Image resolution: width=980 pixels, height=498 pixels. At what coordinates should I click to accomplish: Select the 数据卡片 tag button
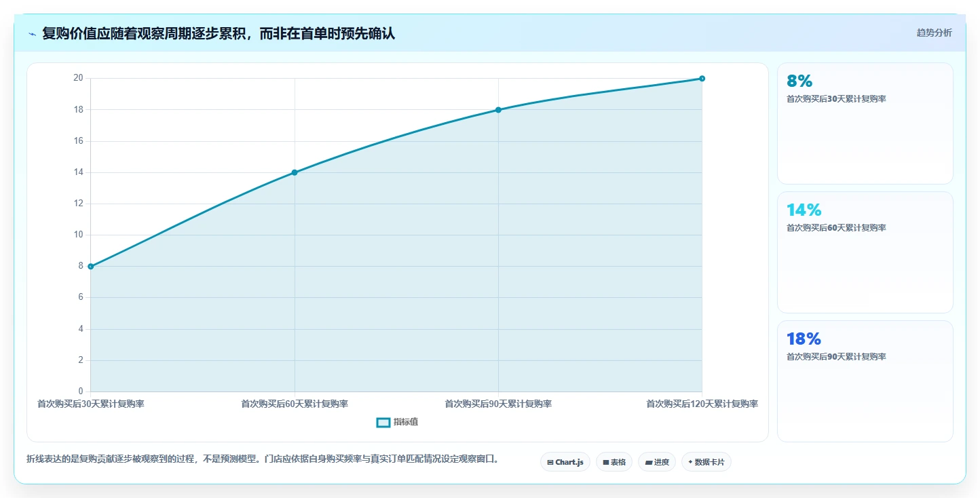[706, 462]
